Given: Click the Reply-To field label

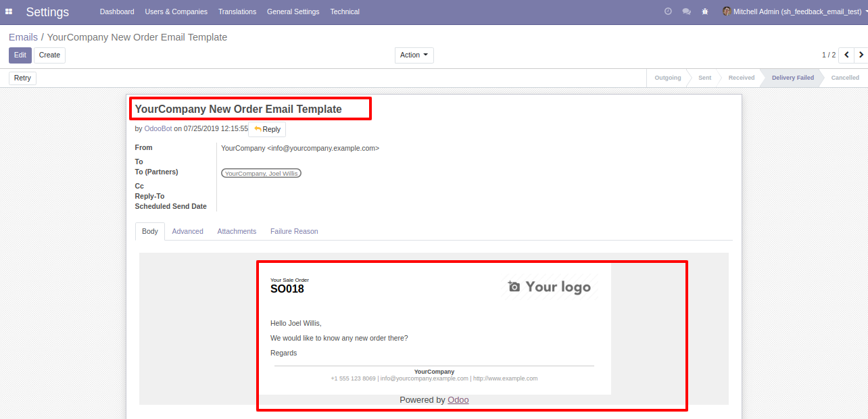Looking at the screenshot, I should click(x=150, y=197).
